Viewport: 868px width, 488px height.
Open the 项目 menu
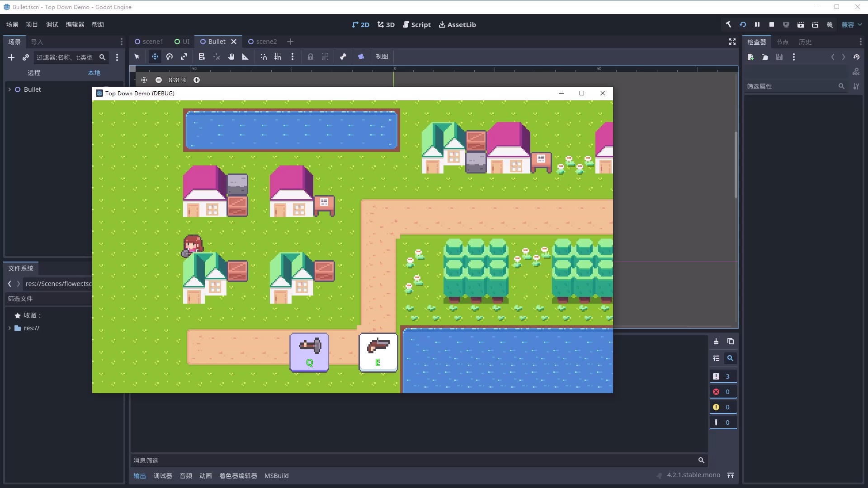pos(32,24)
